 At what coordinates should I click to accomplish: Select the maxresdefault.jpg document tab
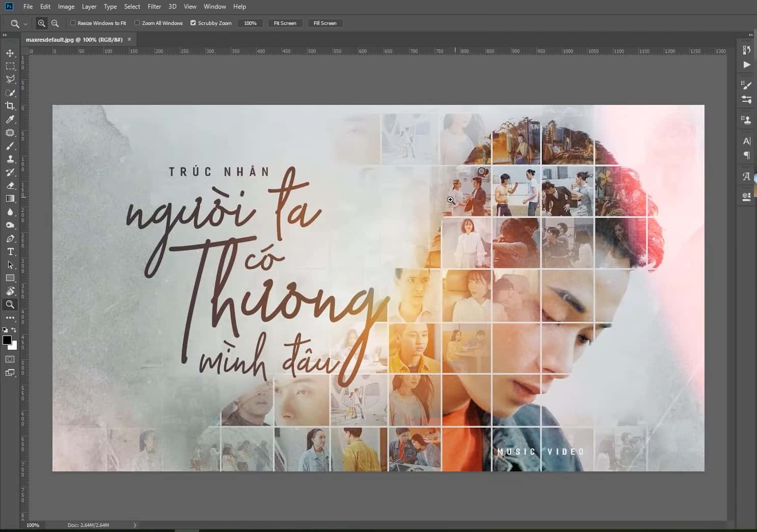[74, 39]
